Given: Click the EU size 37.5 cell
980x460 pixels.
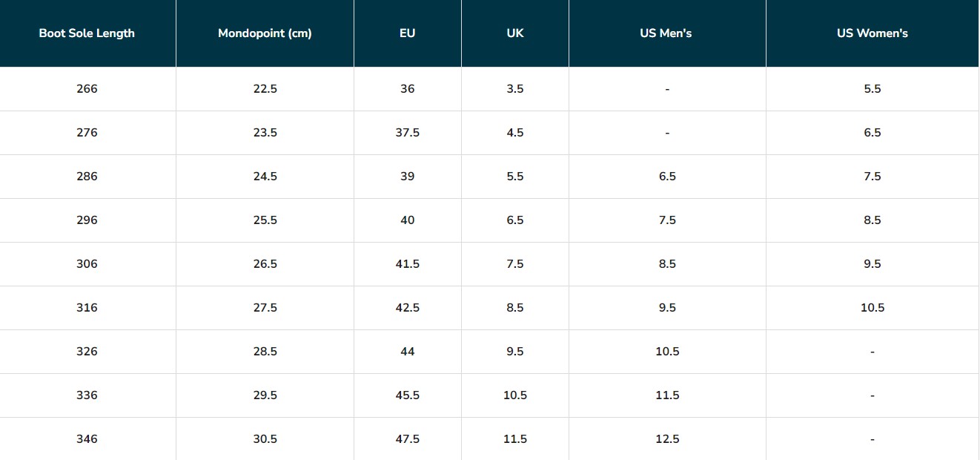Looking at the screenshot, I should pyautogui.click(x=407, y=133).
